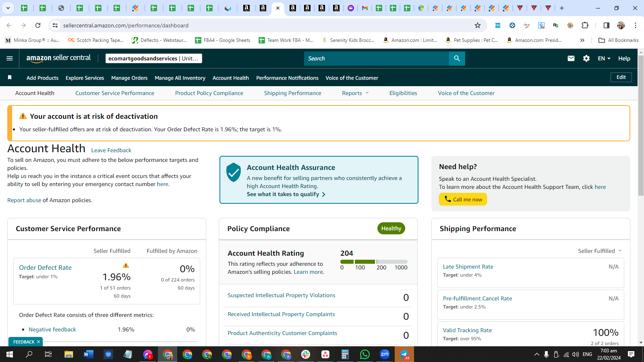This screenshot has height=362, width=644.
Task: Switch to Product Policy Compliance tab
Action: (x=209, y=93)
